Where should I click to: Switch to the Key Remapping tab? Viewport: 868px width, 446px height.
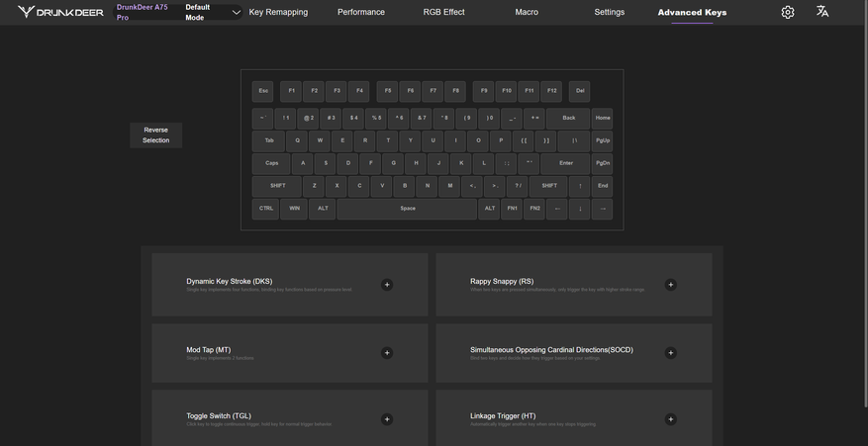[x=278, y=12]
